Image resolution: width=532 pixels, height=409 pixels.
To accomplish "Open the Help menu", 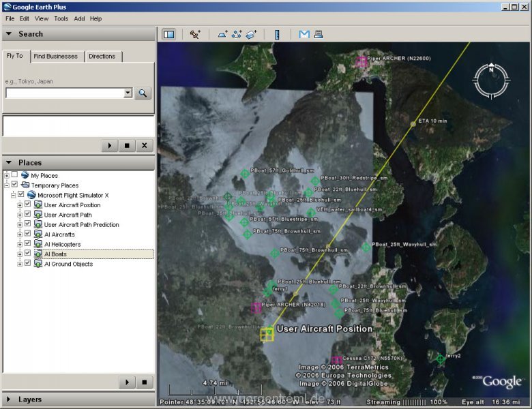I will [x=95, y=18].
